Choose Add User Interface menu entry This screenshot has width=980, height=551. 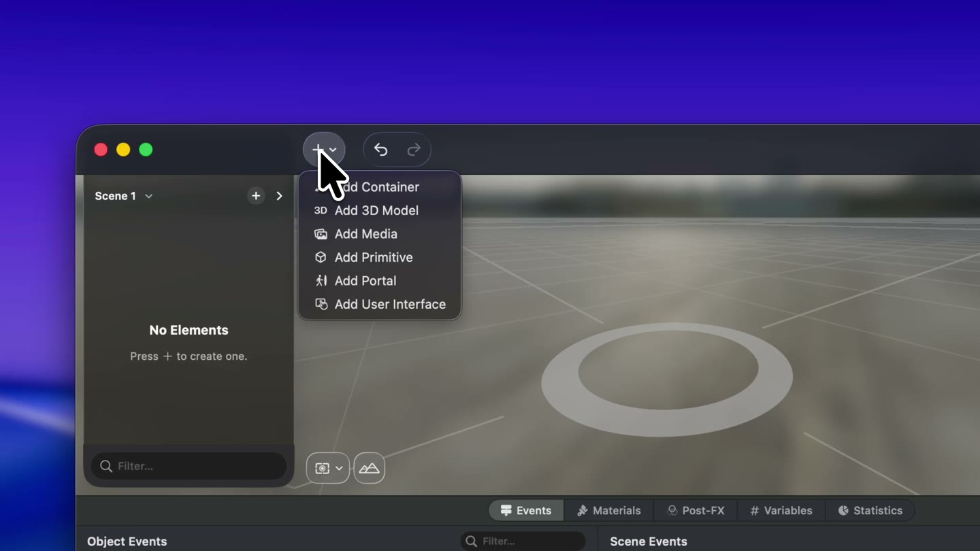(x=379, y=304)
